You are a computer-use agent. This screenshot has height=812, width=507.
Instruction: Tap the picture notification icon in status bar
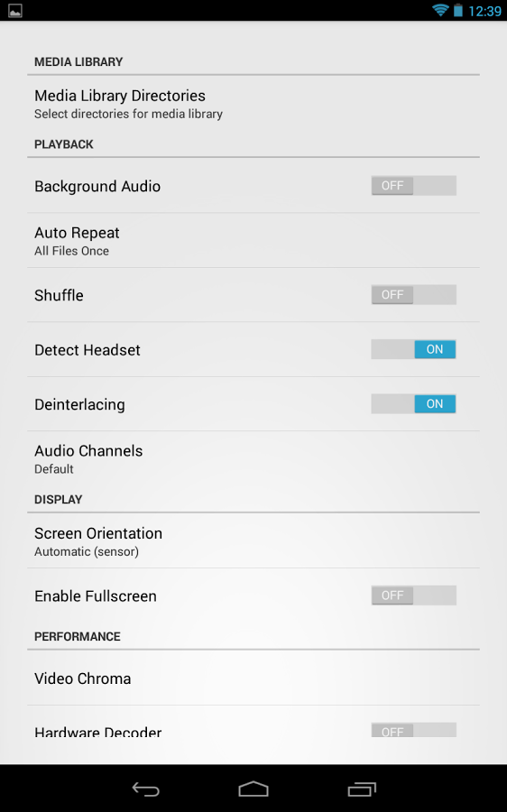click(15, 10)
